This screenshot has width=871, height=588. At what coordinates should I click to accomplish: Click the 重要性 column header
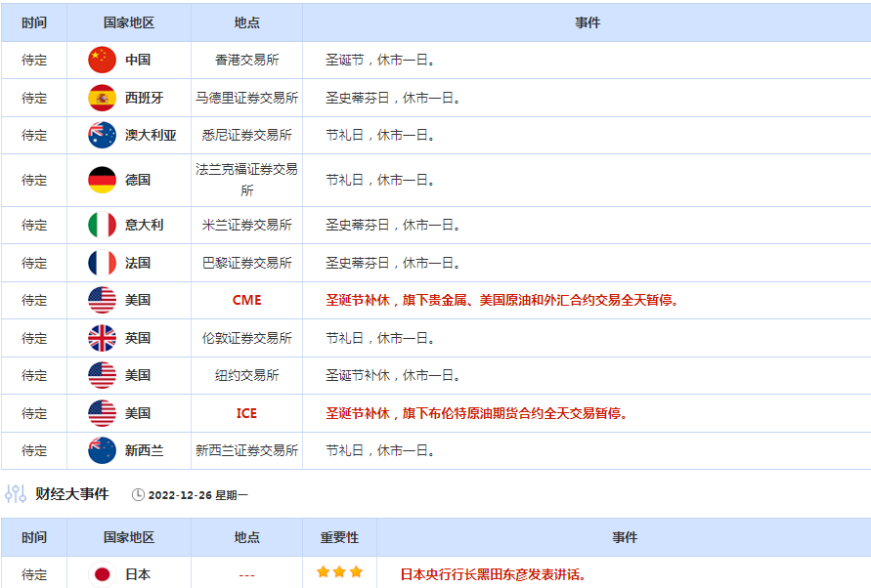[x=339, y=537]
